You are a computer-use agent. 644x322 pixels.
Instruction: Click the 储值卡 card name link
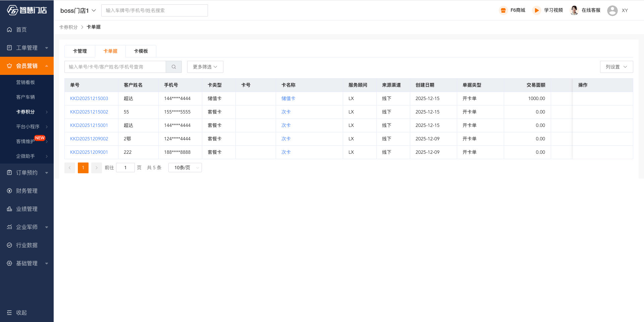tap(288, 98)
